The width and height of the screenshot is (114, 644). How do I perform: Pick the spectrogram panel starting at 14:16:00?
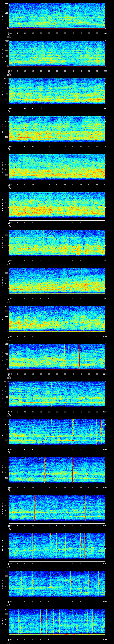click(57, 584)
